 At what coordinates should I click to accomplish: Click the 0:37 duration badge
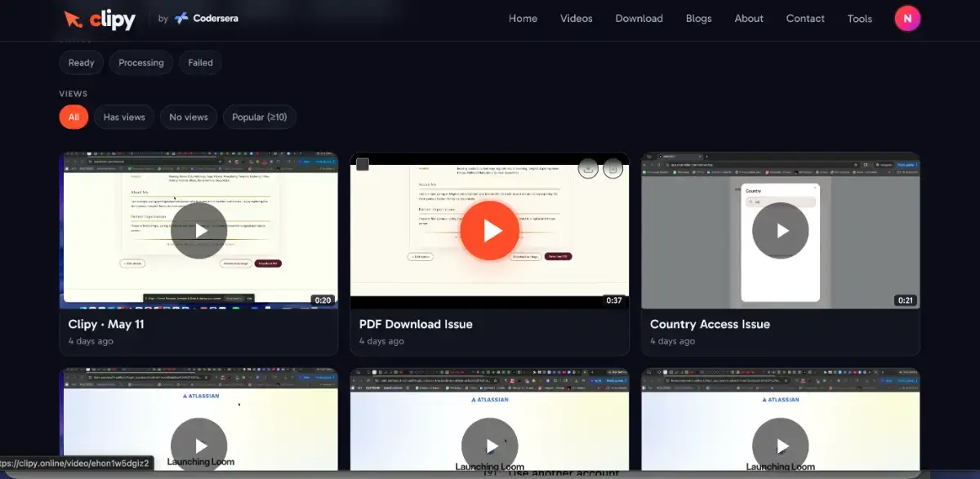coord(614,300)
